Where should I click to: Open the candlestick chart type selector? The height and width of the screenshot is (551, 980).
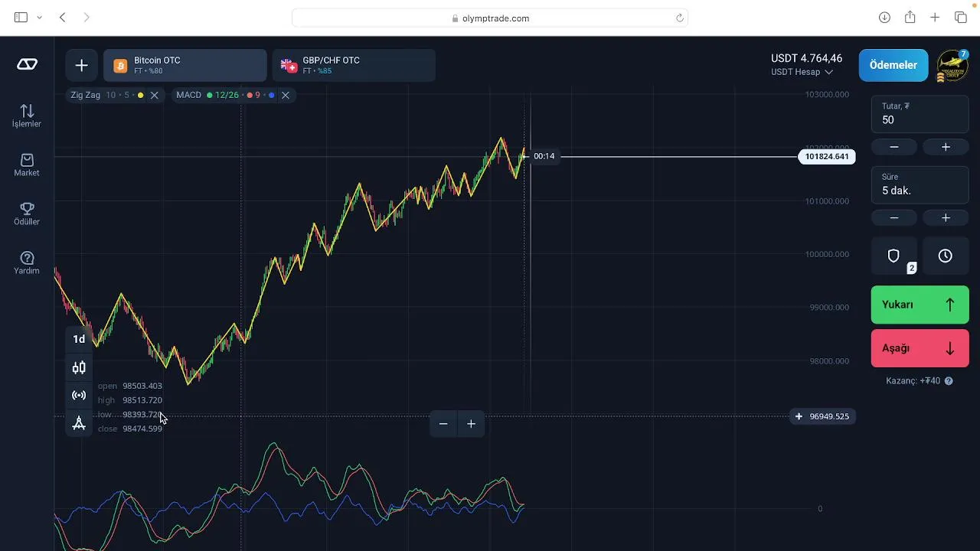79,367
